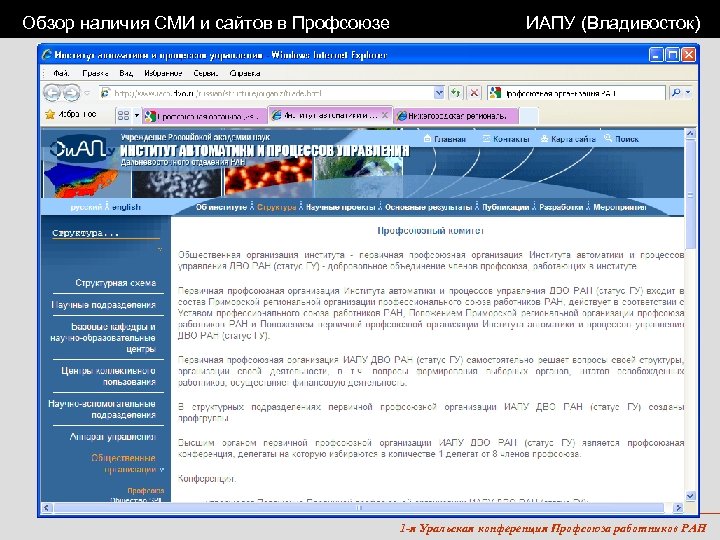This screenshot has height=540, width=720.
Task: Open Структурная схема in sidebar
Action: [116, 283]
